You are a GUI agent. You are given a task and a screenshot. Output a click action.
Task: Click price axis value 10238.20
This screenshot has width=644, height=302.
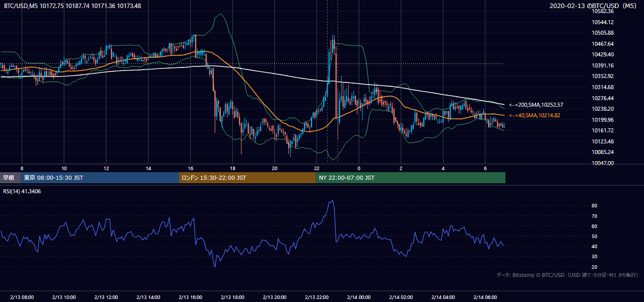603,109
